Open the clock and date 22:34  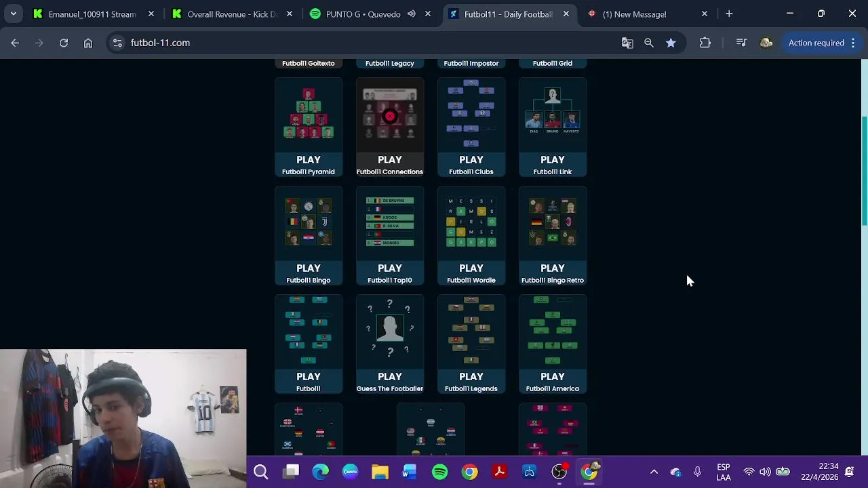click(x=819, y=472)
